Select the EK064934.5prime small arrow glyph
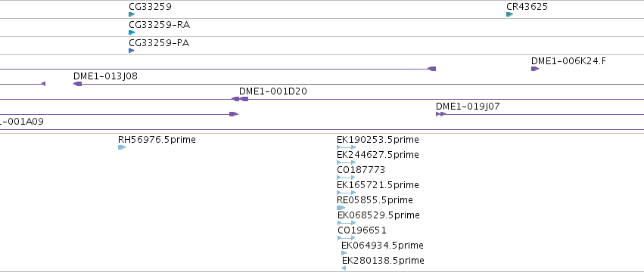Image resolution: width=644 pixels, height=272 pixels. pos(344,253)
